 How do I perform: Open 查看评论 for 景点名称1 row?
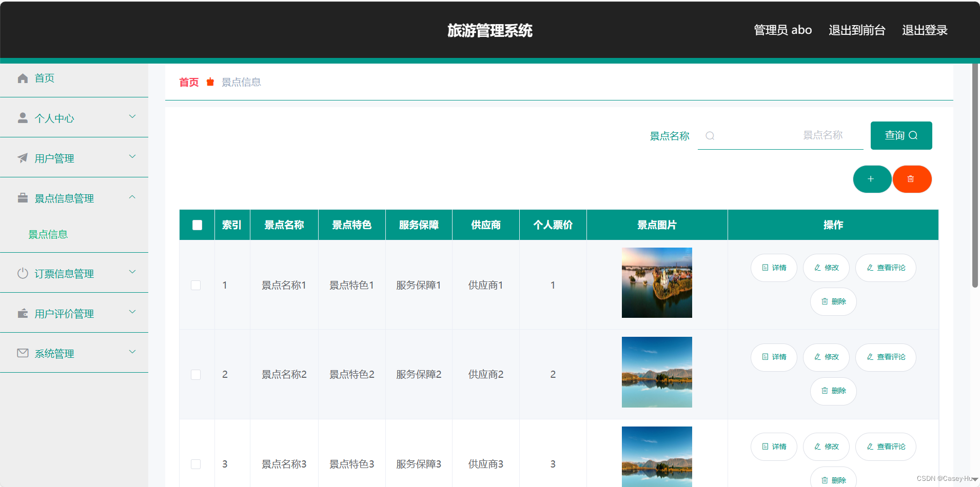point(886,268)
